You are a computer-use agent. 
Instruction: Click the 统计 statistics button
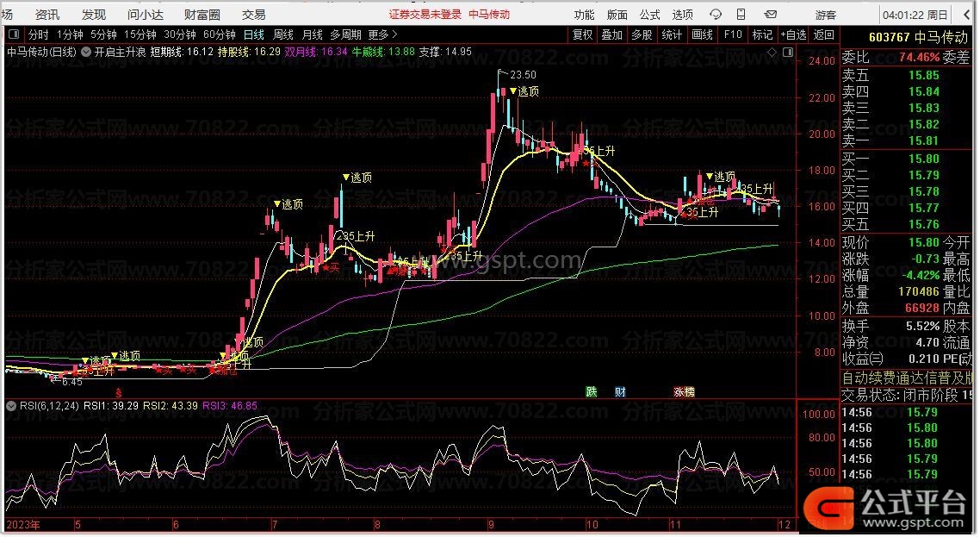tap(672, 34)
